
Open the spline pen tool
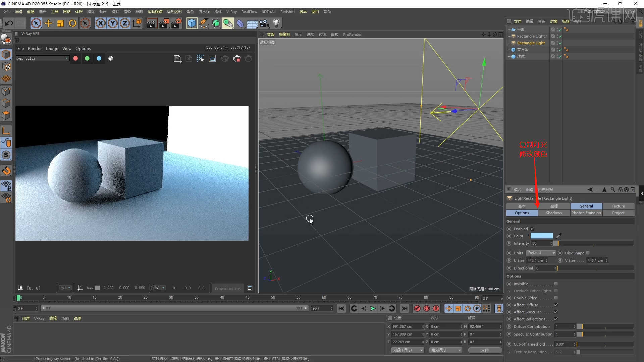tap(204, 23)
